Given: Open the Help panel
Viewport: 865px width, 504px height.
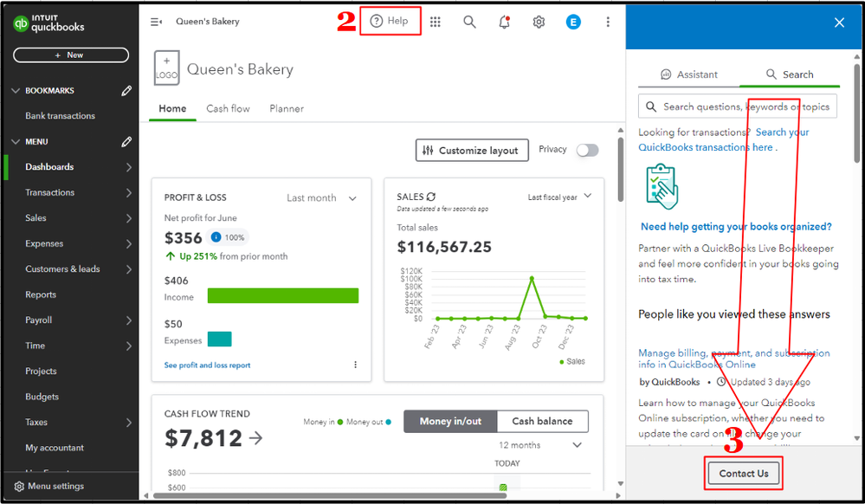Looking at the screenshot, I should [x=390, y=21].
